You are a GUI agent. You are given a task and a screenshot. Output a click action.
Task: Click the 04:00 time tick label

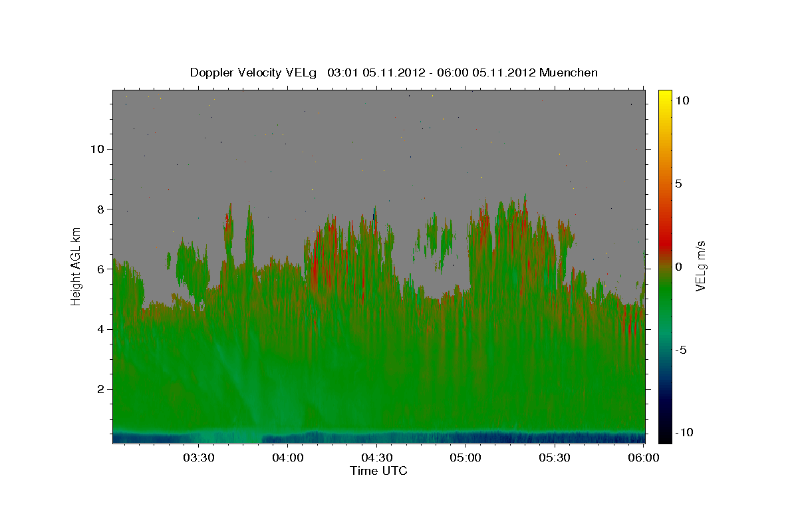[x=287, y=458]
